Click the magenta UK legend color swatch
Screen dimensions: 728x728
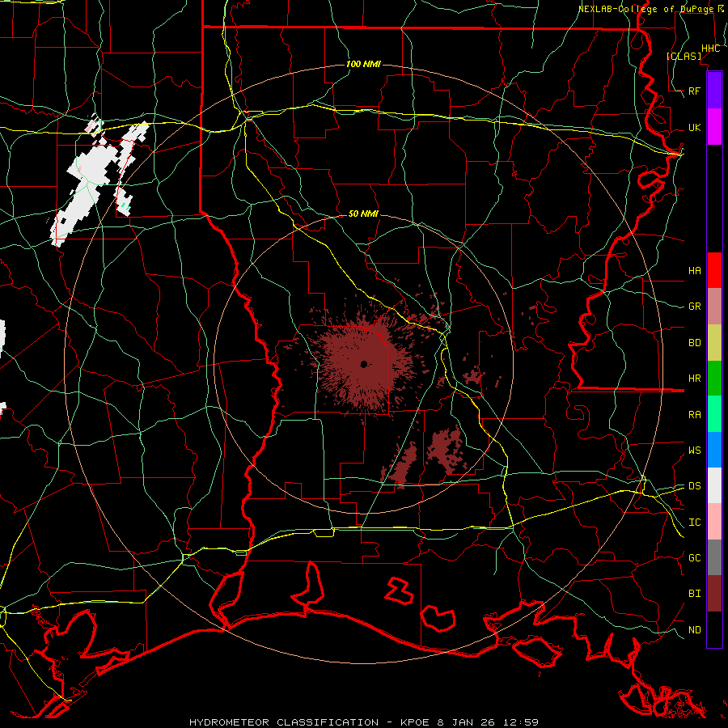tap(714, 127)
